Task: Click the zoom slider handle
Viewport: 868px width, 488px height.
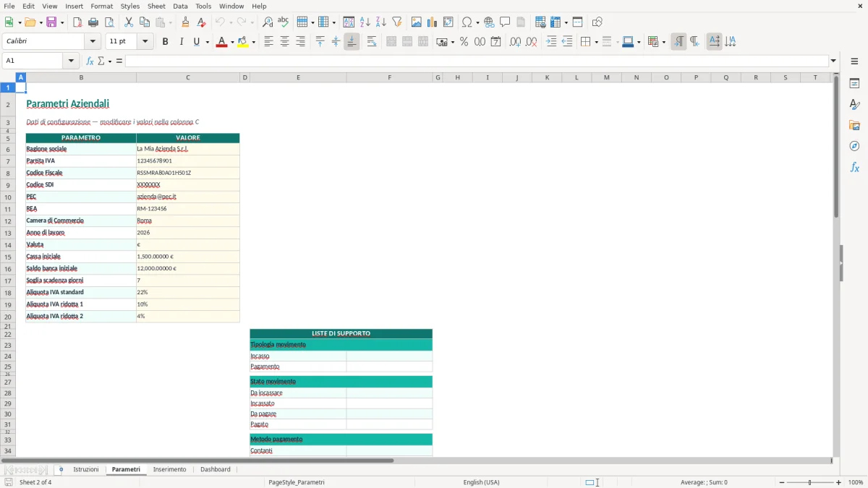Action: [809, 482]
